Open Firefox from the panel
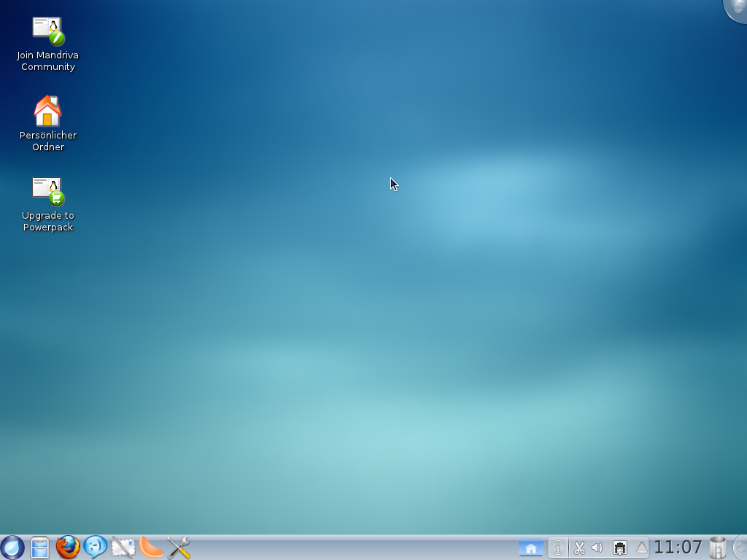 point(68,548)
